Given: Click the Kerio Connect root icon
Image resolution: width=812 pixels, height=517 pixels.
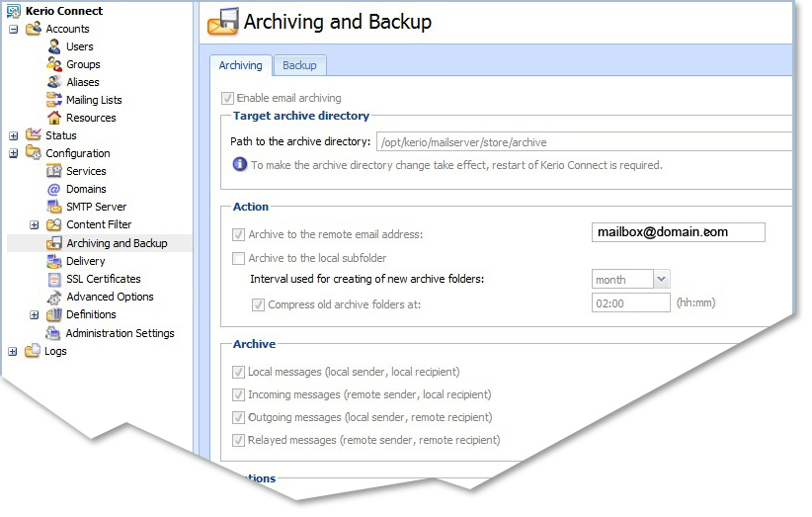Looking at the screenshot, I should point(14,11).
